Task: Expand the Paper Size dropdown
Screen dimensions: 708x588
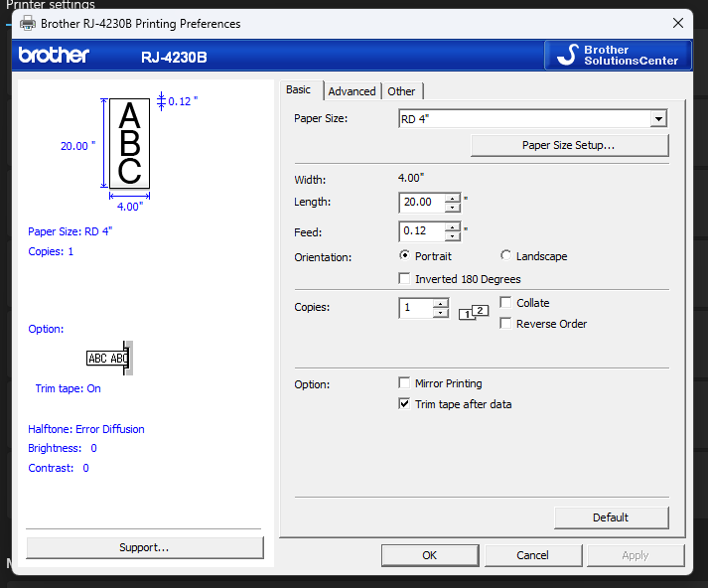Action: click(x=657, y=119)
